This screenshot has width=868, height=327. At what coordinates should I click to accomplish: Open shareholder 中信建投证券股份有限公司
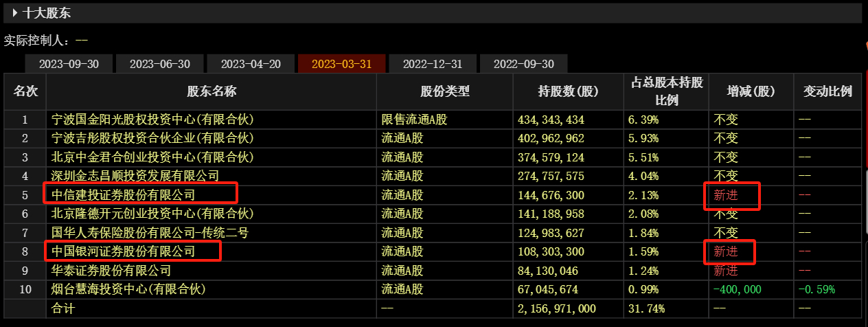click(124, 195)
